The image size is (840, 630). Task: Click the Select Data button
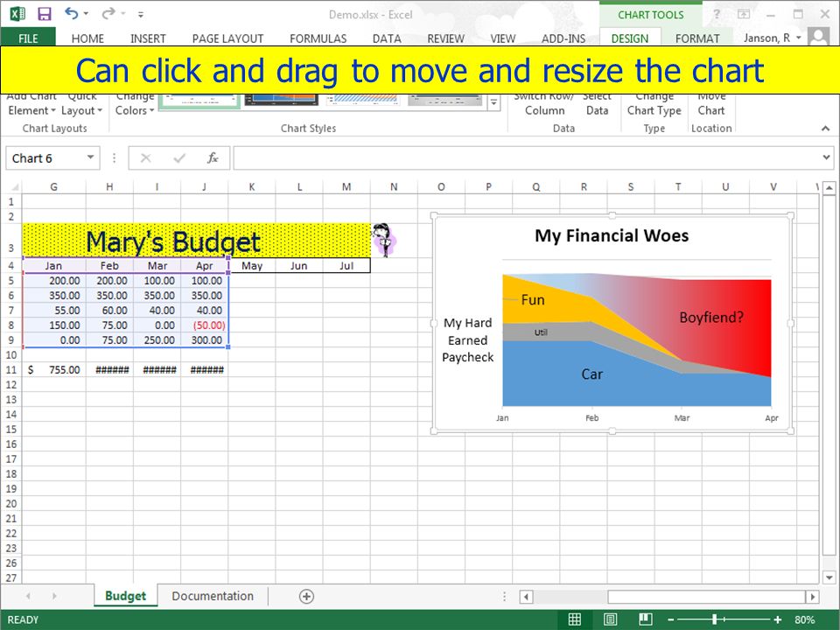click(x=597, y=104)
